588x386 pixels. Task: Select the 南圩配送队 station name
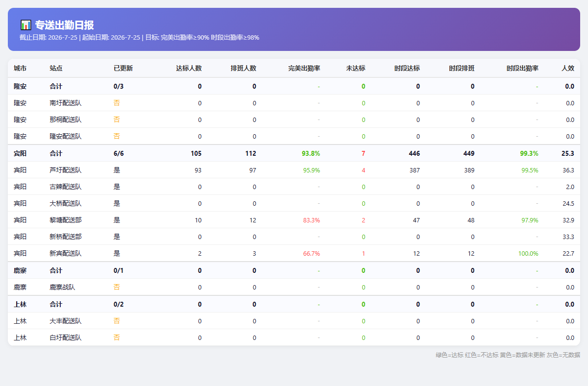[x=66, y=103]
